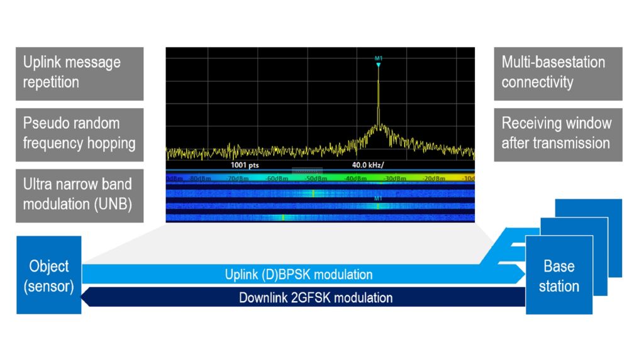Screen dimensions: 644x362
Task: Click the front Base station card
Action: coord(558,275)
